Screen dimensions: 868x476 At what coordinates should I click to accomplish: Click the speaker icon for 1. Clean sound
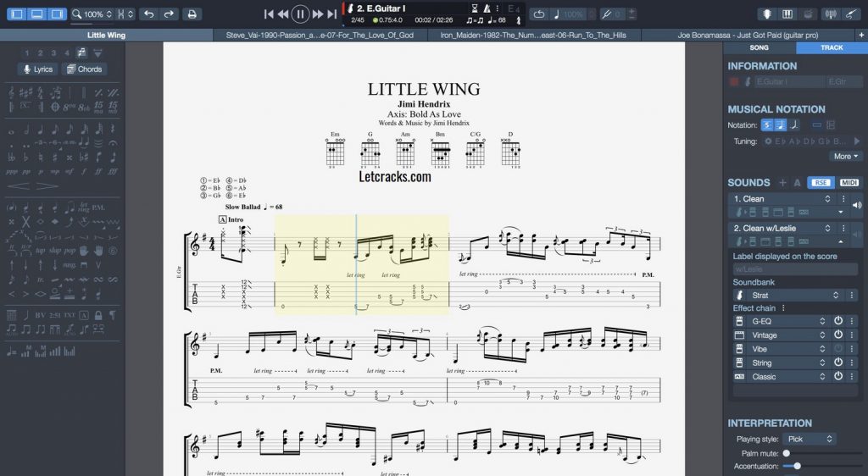click(x=857, y=205)
